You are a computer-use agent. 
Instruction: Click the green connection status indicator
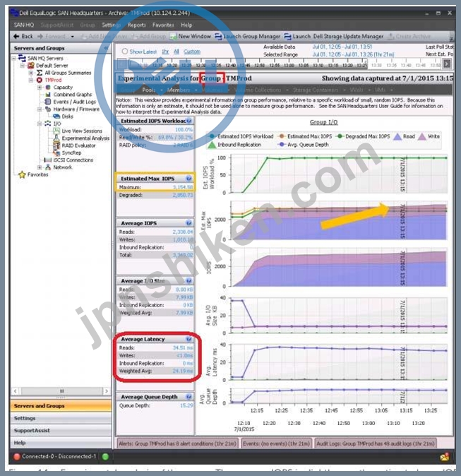point(105,456)
